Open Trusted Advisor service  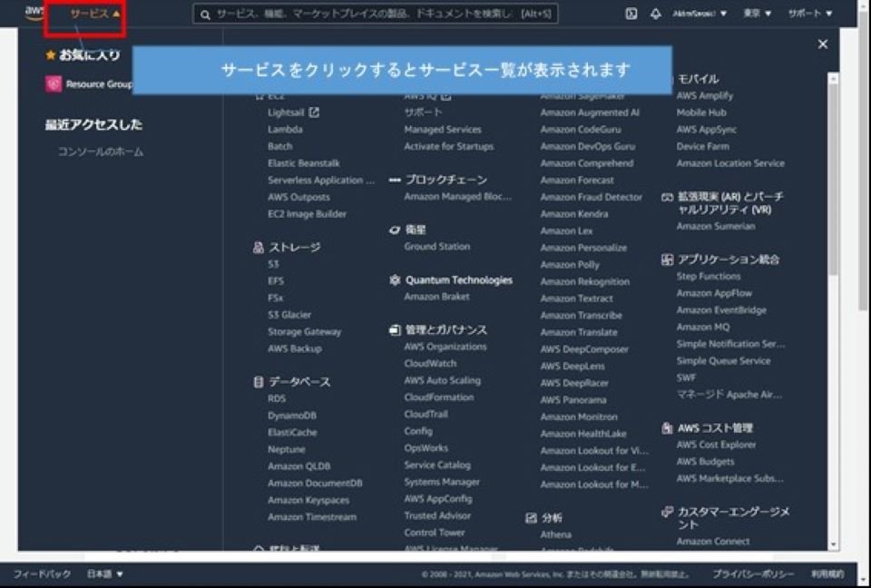[x=437, y=515]
